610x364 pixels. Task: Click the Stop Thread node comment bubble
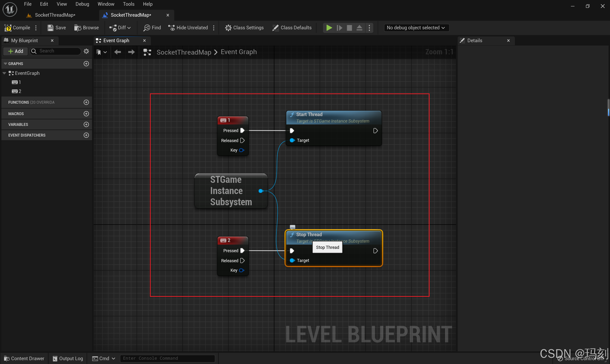click(x=292, y=227)
